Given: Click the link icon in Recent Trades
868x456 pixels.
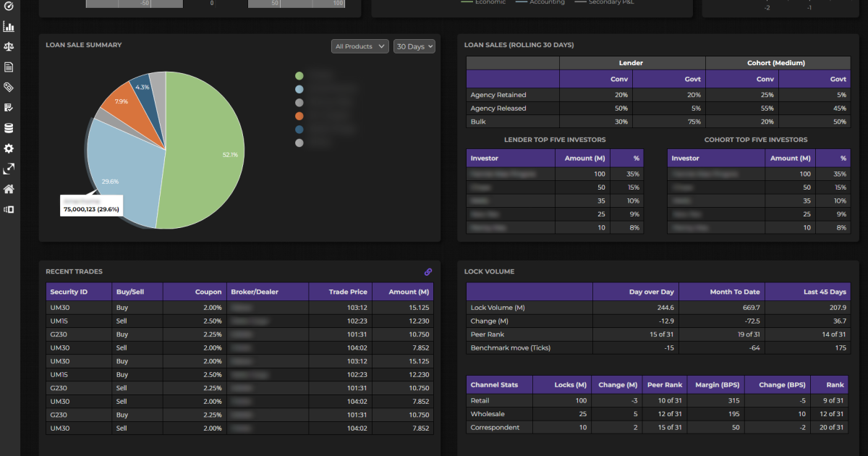Looking at the screenshot, I should [428, 272].
